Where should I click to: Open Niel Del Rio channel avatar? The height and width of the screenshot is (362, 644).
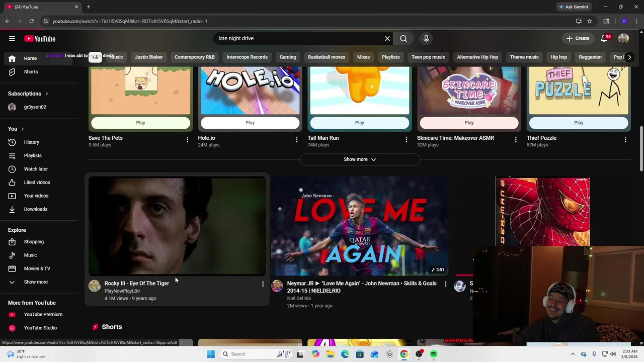[x=277, y=286]
